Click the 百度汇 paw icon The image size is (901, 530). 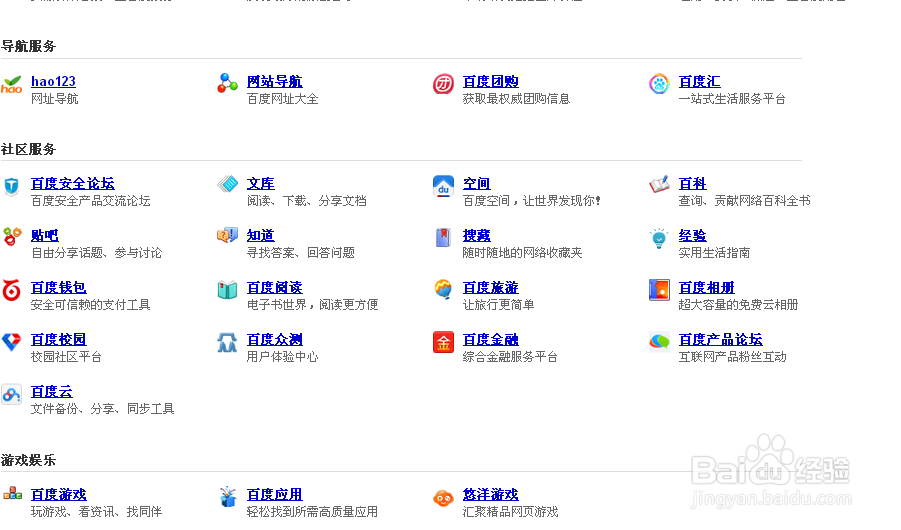(x=659, y=84)
